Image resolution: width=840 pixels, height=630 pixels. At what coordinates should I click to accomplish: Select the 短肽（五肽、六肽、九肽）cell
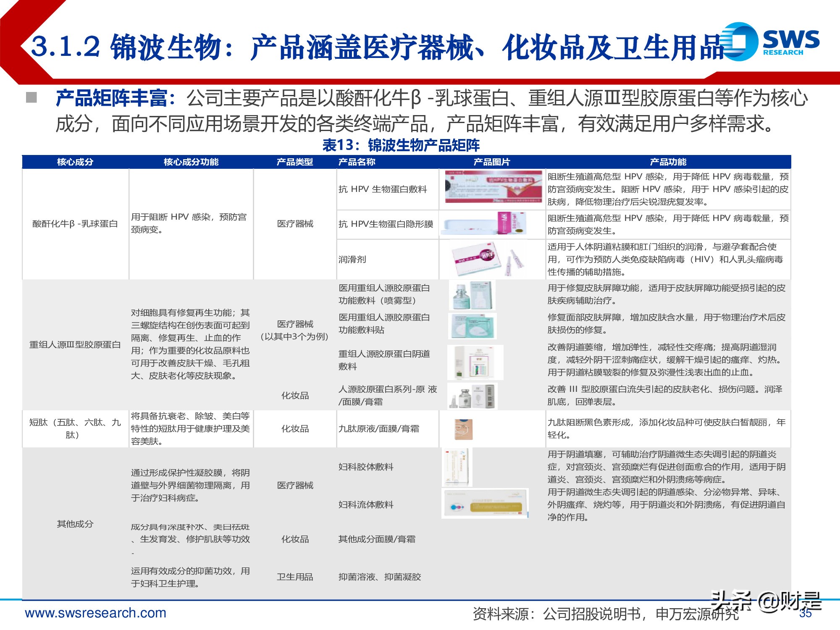75,429
